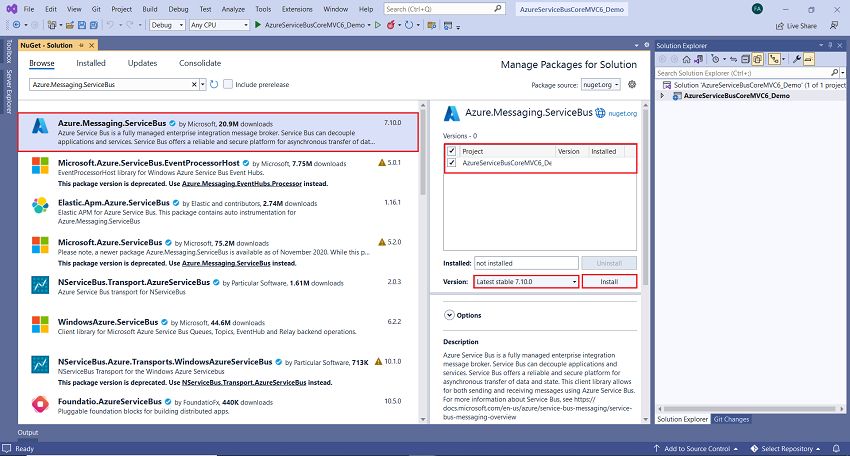This screenshot has width=850, height=456.
Task: Click the Search (Ctrl+Q) box
Action: (x=444, y=9)
